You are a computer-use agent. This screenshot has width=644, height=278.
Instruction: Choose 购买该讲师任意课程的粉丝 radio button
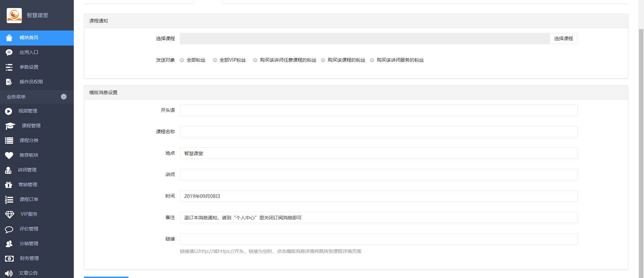(x=255, y=60)
